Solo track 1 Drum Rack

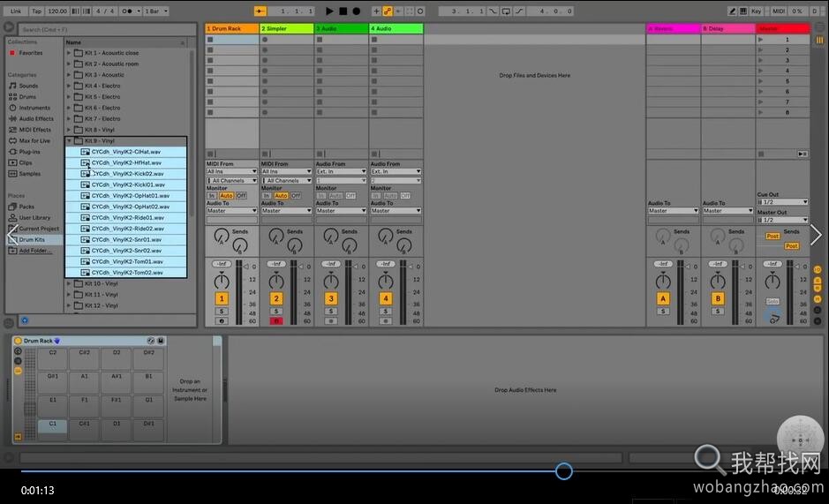click(222, 312)
